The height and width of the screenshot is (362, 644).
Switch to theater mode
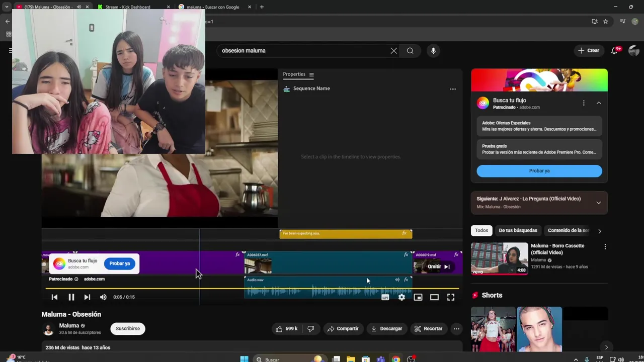coord(434,297)
